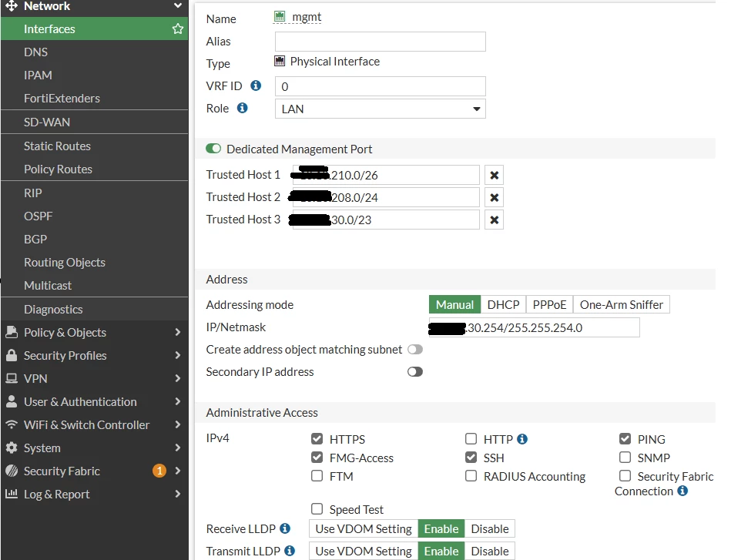Image resolution: width=731 pixels, height=560 pixels.
Task: Uncheck the FMG-Access checkbox
Action: coord(317,458)
